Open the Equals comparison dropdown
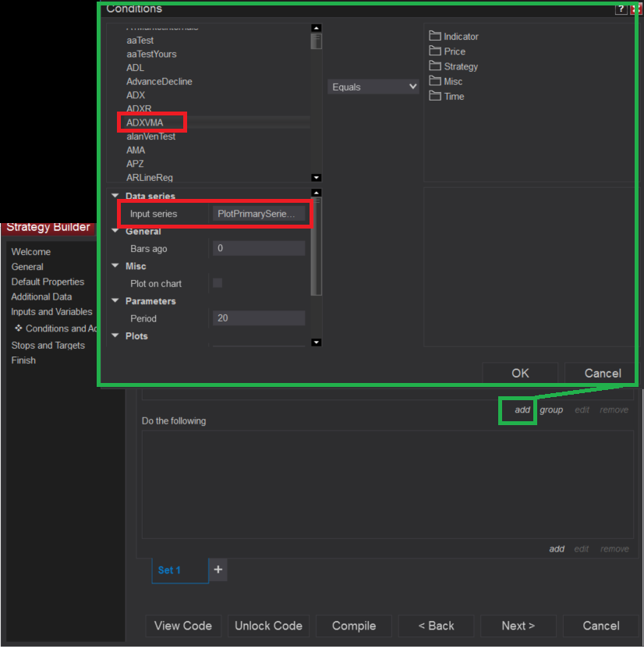This screenshot has width=644, height=649. click(x=373, y=87)
